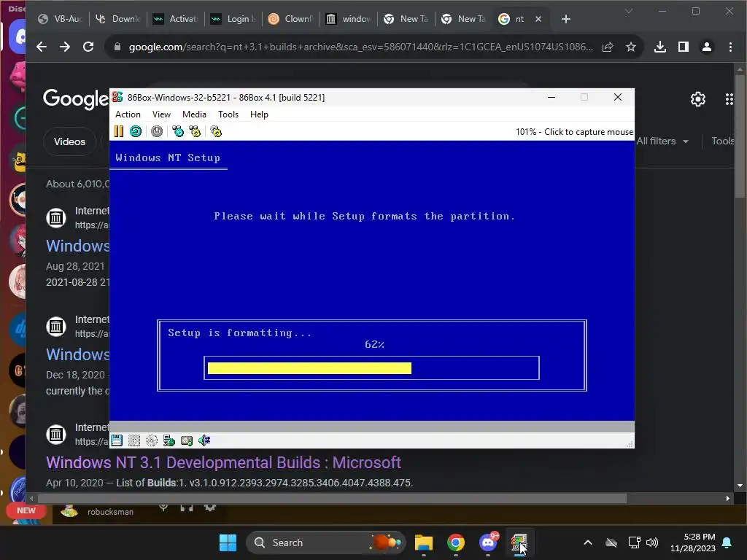The image size is (747, 560).
Task: Reload the Google search page
Action: tap(88, 47)
